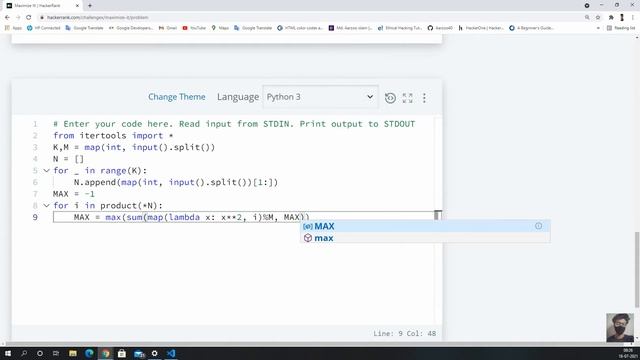This screenshot has height=360, width=640.
Task: Toggle fullscreen editor mode icon
Action: pos(407,98)
